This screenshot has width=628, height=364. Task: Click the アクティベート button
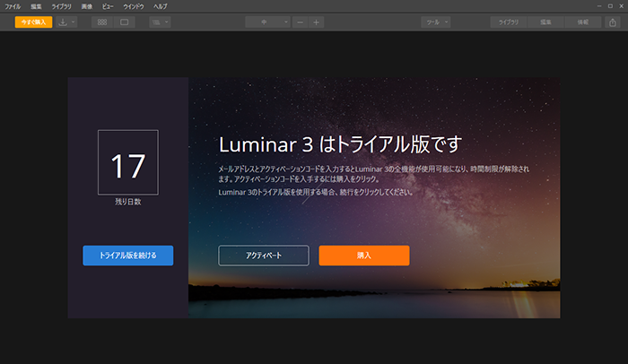(264, 256)
